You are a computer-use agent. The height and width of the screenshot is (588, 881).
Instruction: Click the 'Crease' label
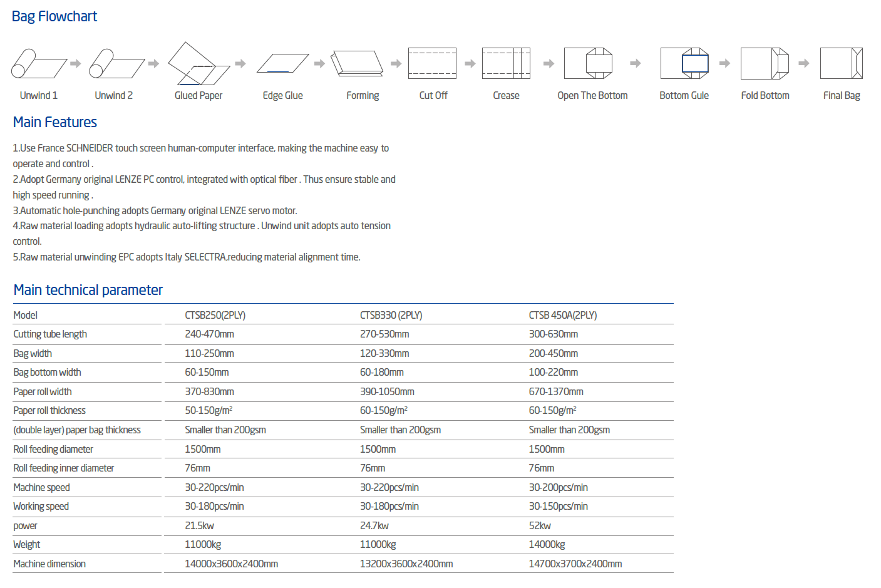[x=506, y=95]
